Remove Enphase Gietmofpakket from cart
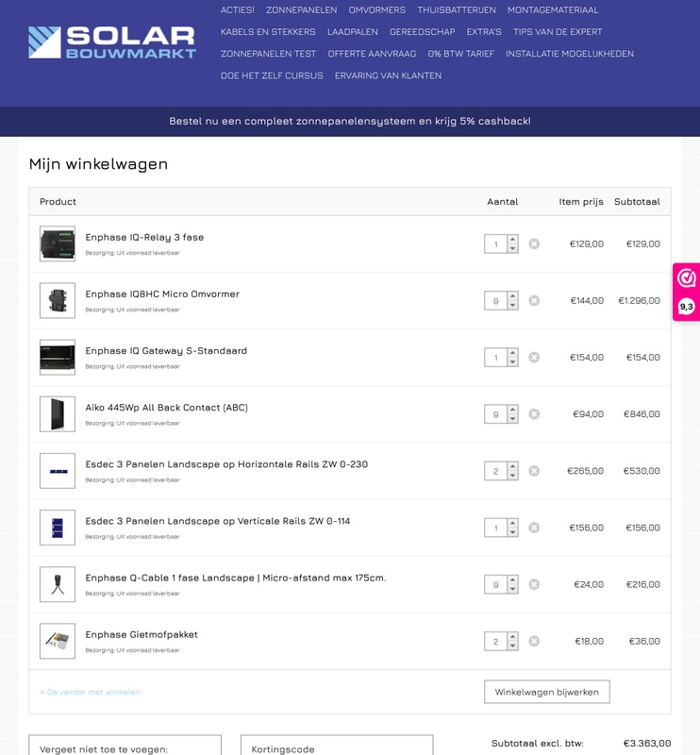The width and height of the screenshot is (700, 755). [x=534, y=642]
